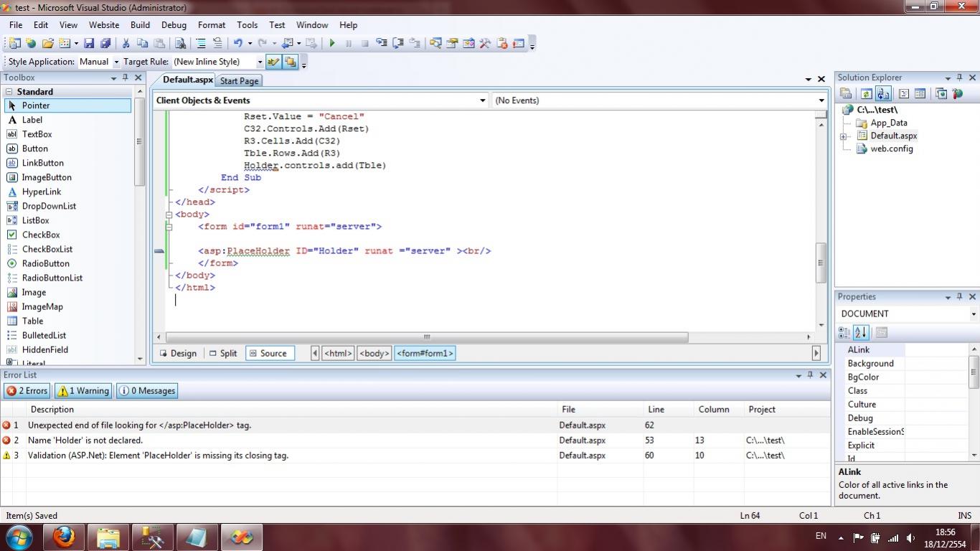Click the Step Into debug icon

click(382, 43)
